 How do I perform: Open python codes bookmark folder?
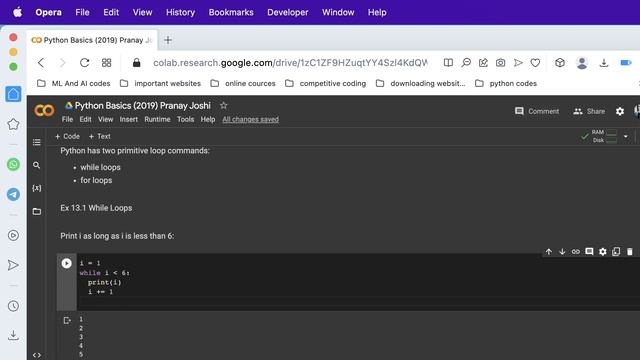506,83
